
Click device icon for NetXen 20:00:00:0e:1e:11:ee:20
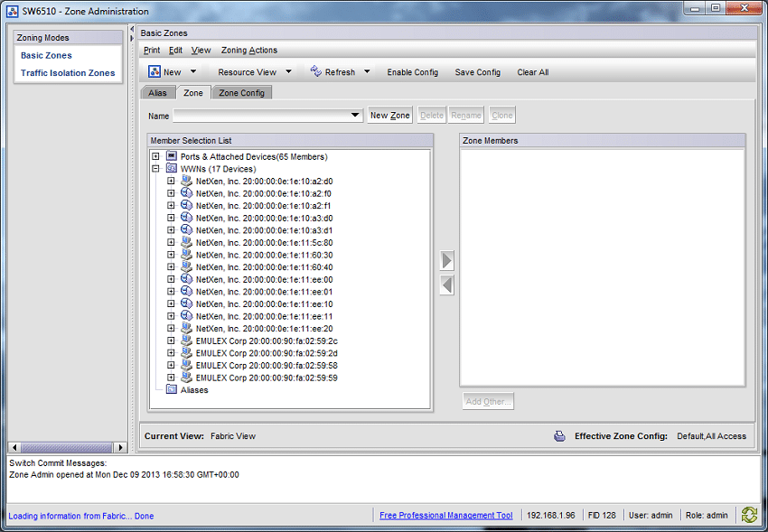(187, 328)
